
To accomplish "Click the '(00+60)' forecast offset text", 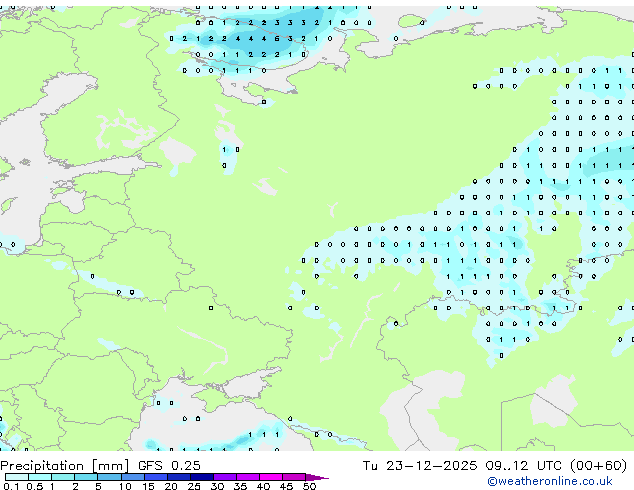I will [598, 466].
